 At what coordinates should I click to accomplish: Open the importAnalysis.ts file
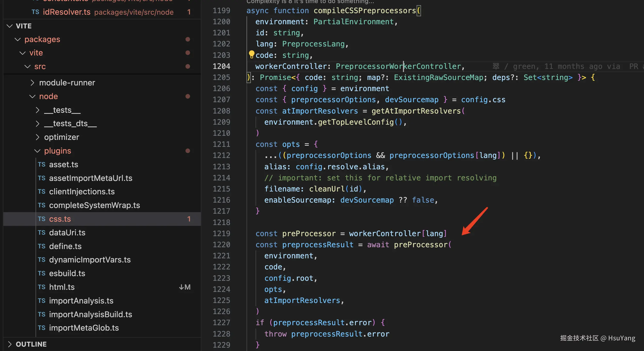81,301
